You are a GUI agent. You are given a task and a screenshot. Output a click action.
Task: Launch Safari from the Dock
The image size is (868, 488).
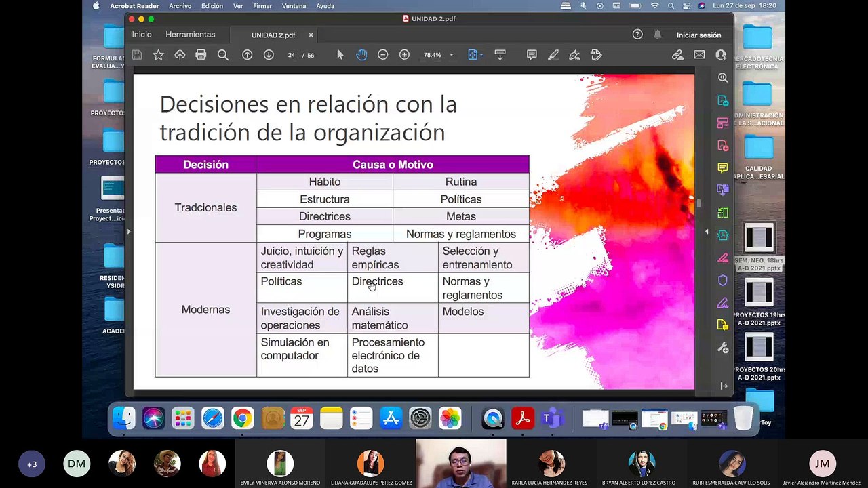tap(212, 418)
